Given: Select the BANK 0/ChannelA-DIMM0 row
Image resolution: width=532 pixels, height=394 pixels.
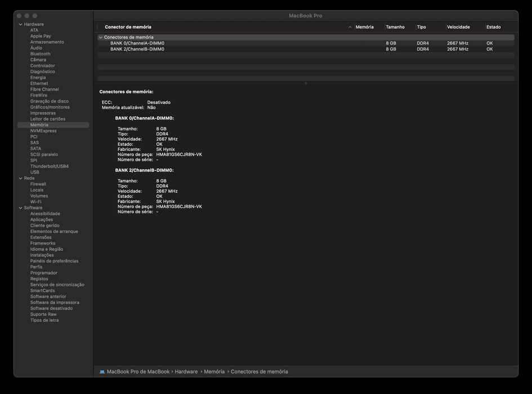Looking at the screenshot, I should point(306,43).
